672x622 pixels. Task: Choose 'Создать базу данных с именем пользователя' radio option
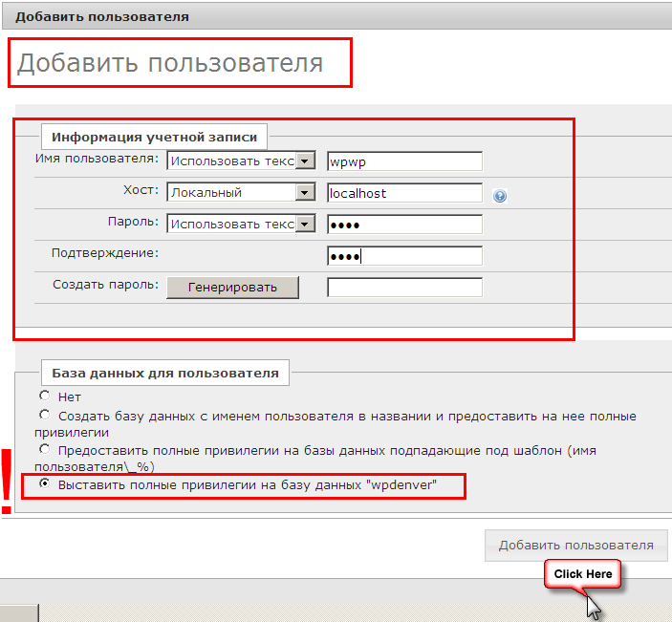click(44, 416)
